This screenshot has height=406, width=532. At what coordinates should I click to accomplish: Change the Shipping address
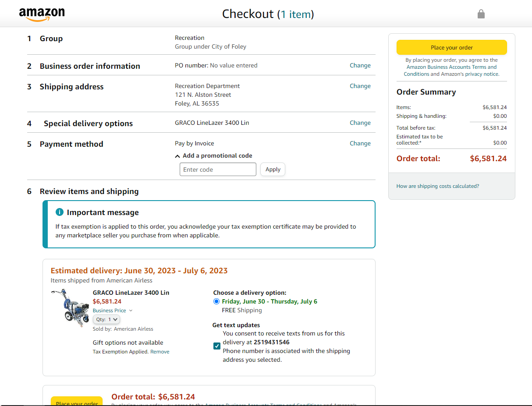(360, 86)
